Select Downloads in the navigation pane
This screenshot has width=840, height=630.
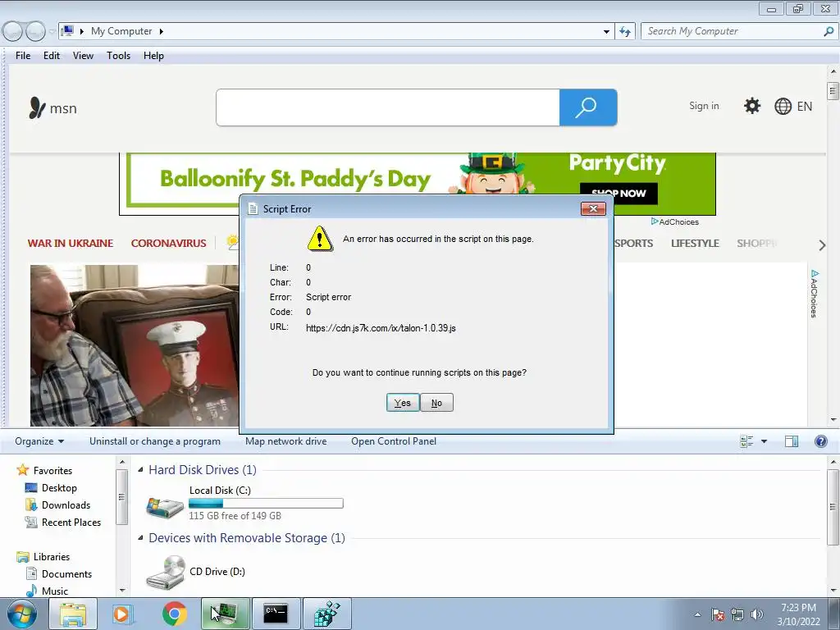pyautogui.click(x=66, y=505)
